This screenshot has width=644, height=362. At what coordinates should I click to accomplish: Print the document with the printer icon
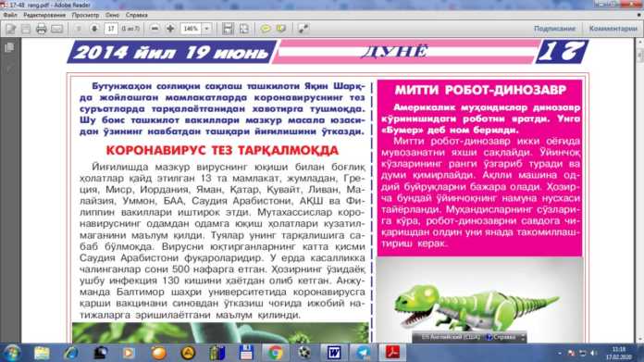[41, 29]
